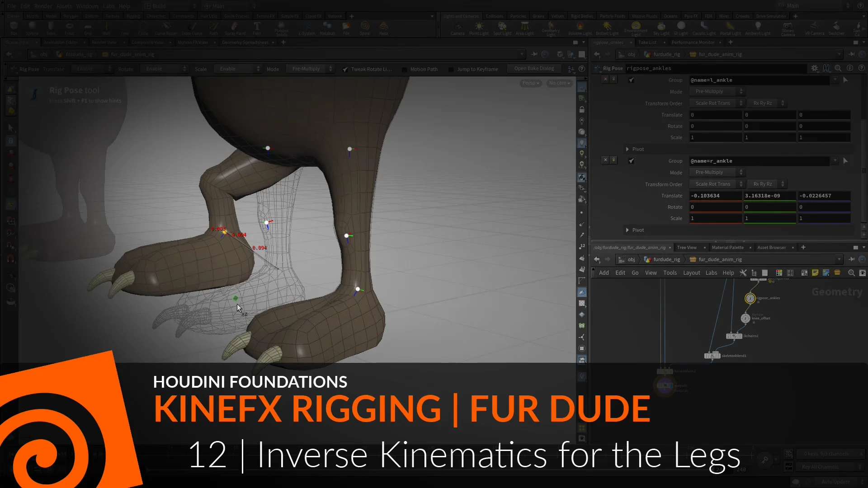Viewport: 868px width, 488px height.
Task: Enable Jump to Keyframe checkbox
Action: 451,69
